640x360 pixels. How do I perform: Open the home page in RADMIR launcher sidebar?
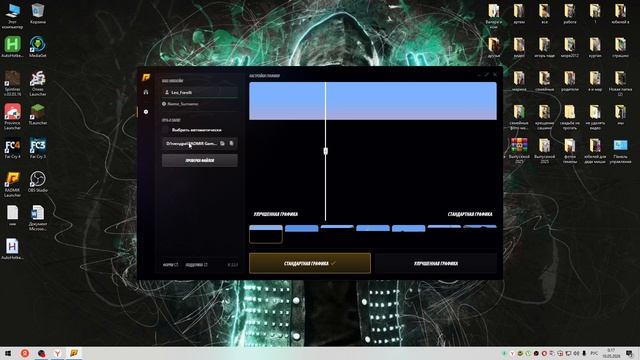(x=146, y=92)
